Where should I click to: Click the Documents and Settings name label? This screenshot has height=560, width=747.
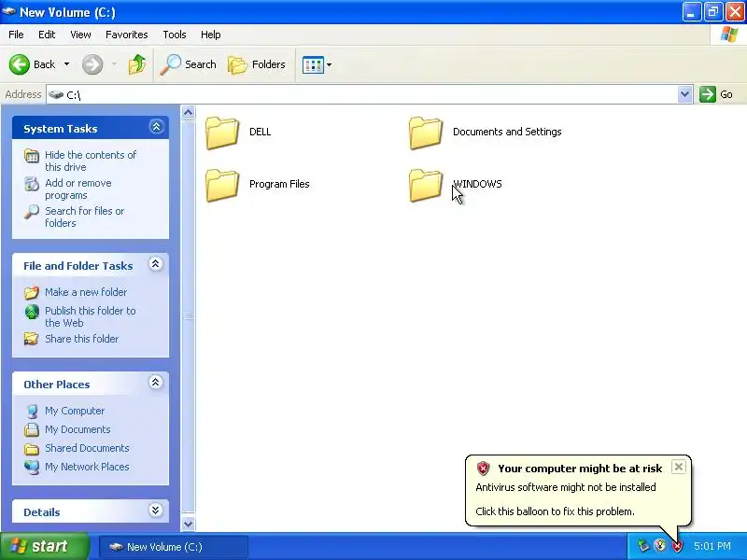pos(507,132)
